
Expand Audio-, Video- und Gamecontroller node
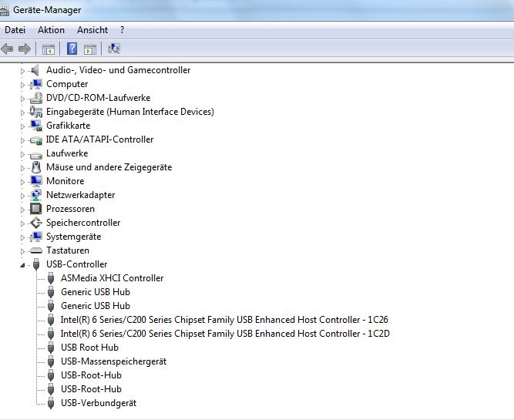pos(22,71)
